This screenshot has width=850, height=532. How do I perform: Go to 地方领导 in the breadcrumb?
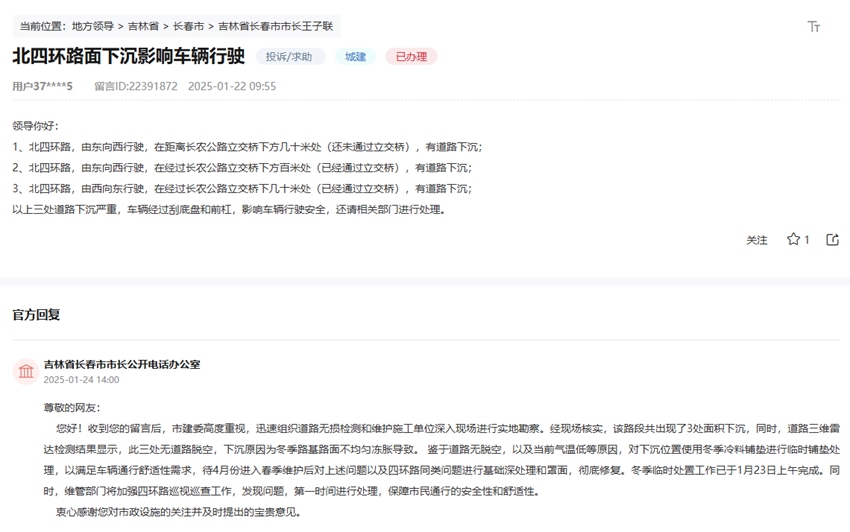[92, 26]
